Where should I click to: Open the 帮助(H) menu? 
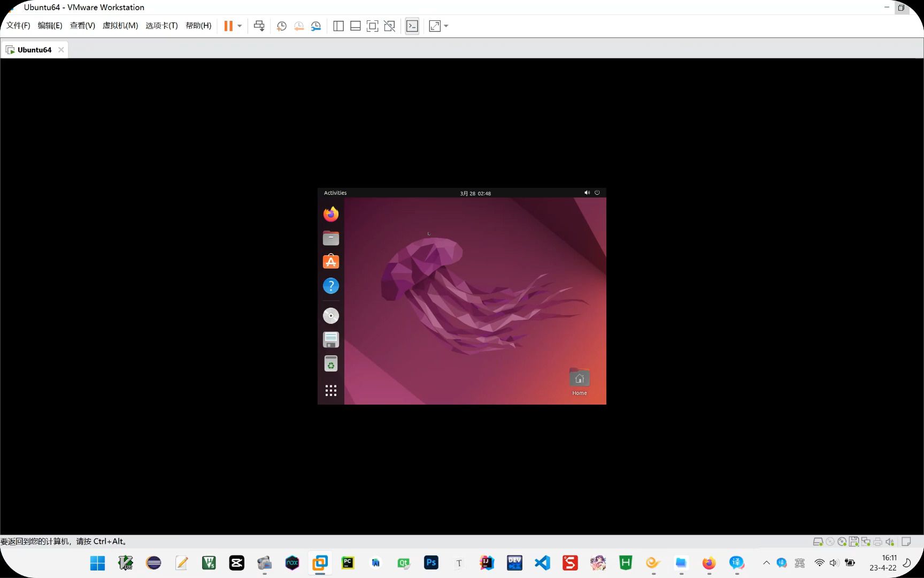(198, 26)
